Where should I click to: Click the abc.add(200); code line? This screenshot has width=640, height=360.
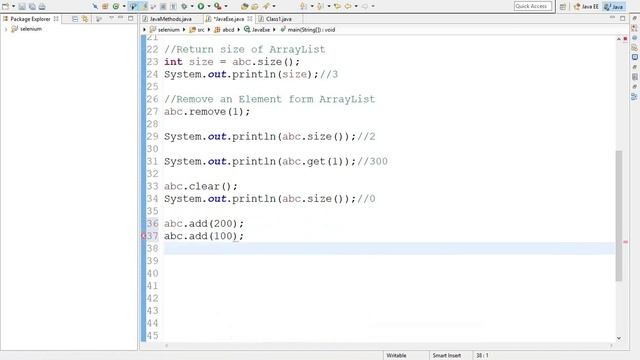point(204,224)
